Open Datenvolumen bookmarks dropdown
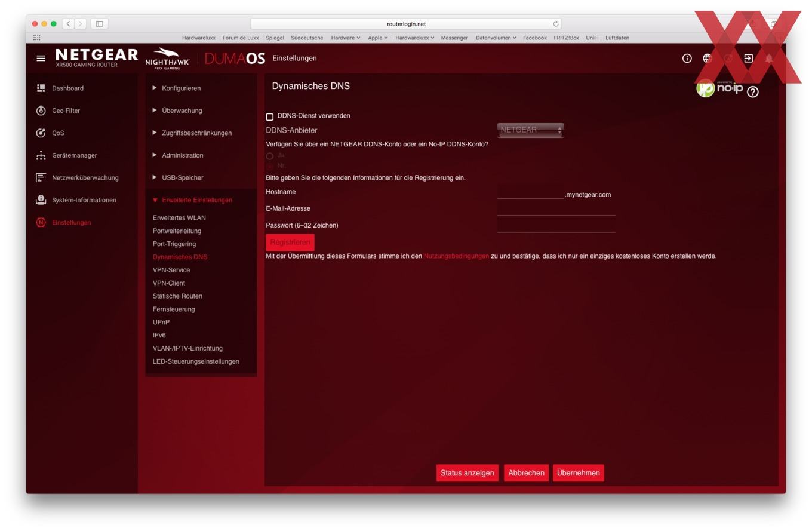 tap(496, 38)
